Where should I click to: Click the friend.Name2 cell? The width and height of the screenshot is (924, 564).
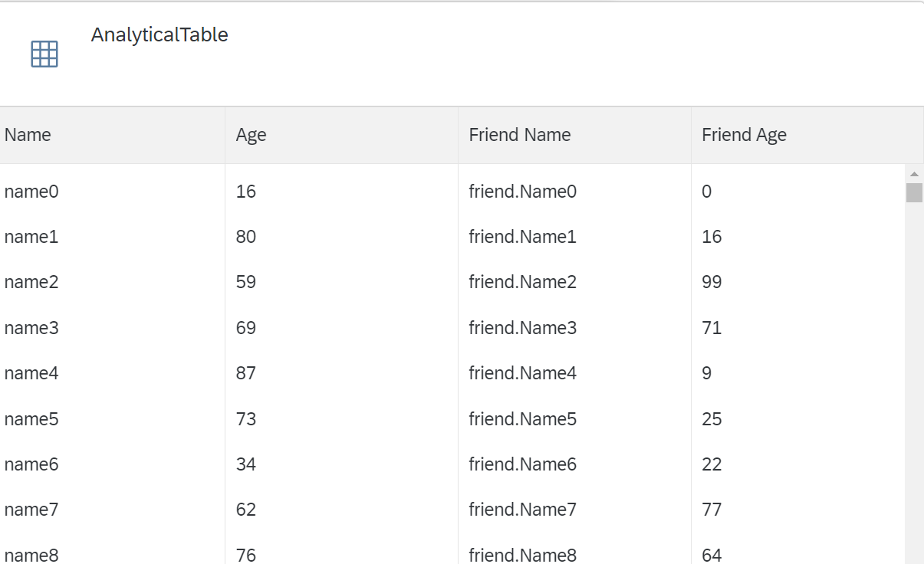[x=522, y=282]
